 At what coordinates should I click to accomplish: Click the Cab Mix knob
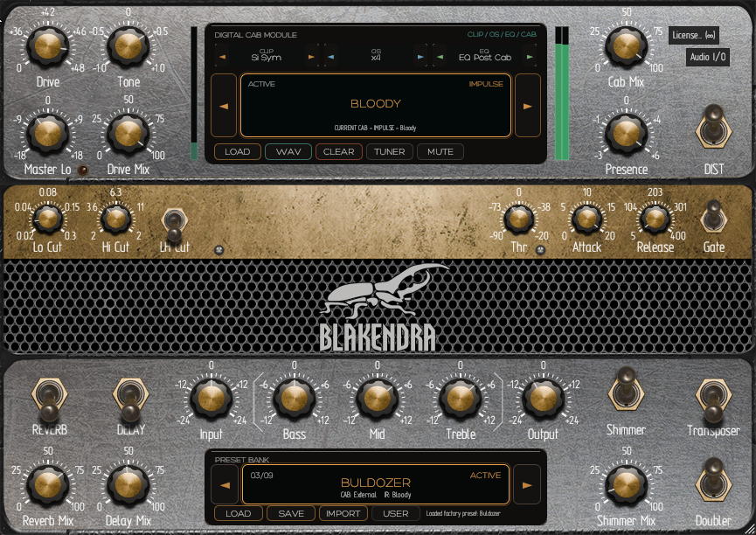(x=626, y=47)
